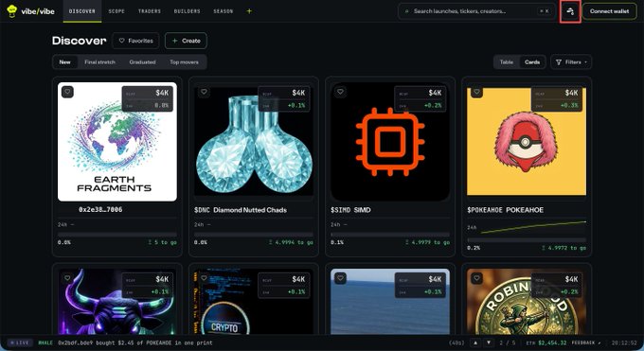Favorite the Earth Fragments card with its heart
This screenshot has height=351, width=644.
coord(68,92)
